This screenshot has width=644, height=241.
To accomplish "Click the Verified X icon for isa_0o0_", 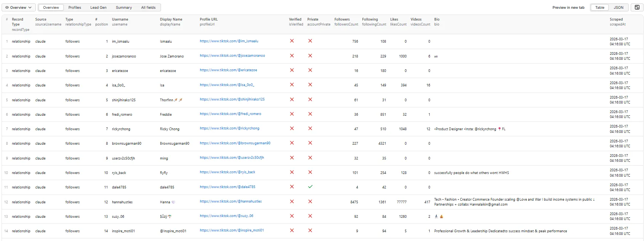I will [292, 85].
